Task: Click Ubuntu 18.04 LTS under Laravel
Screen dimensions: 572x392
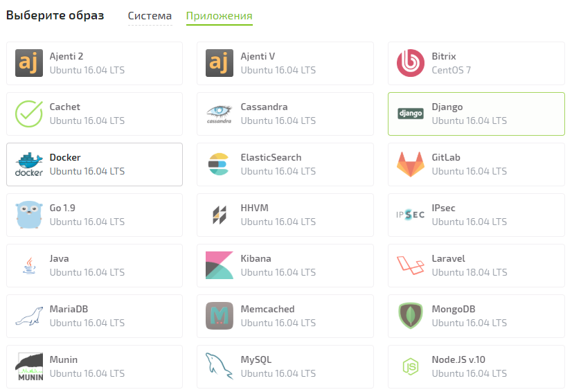Action: coord(469,272)
